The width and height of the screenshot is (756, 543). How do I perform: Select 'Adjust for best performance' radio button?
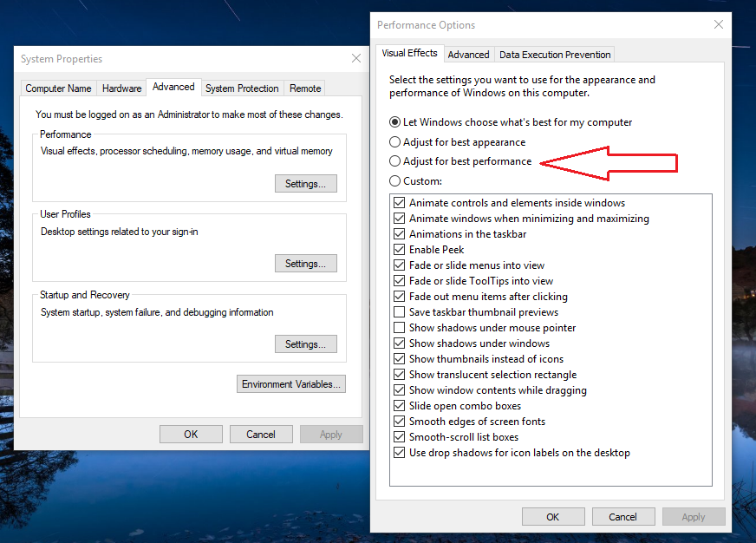click(395, 161)
